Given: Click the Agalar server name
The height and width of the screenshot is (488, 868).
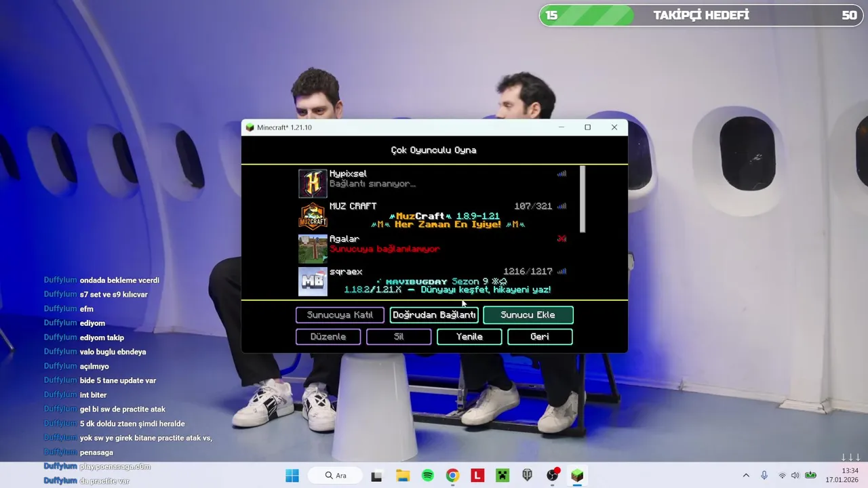Looking at the screenshot, I should click(344, 239).
